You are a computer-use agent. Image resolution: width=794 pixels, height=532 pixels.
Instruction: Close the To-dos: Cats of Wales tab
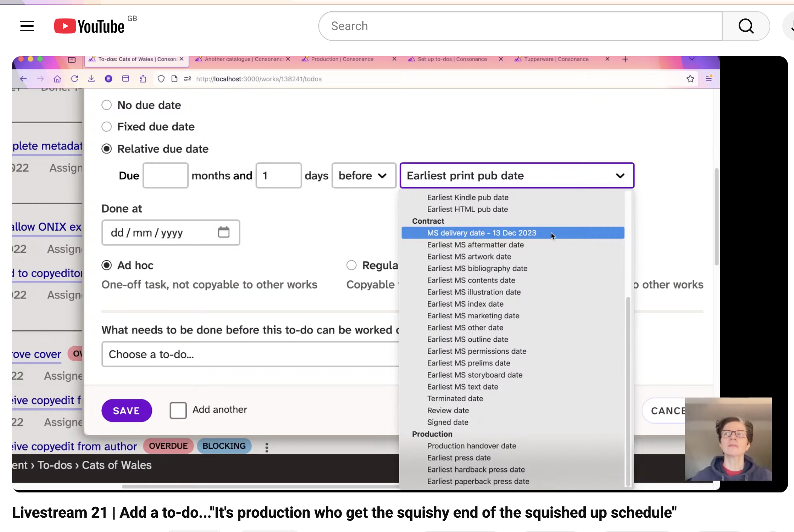(182, 59)
